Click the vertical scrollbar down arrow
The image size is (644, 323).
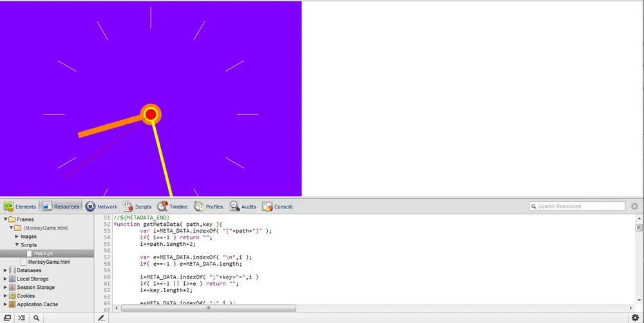click(x=639, y=302)
